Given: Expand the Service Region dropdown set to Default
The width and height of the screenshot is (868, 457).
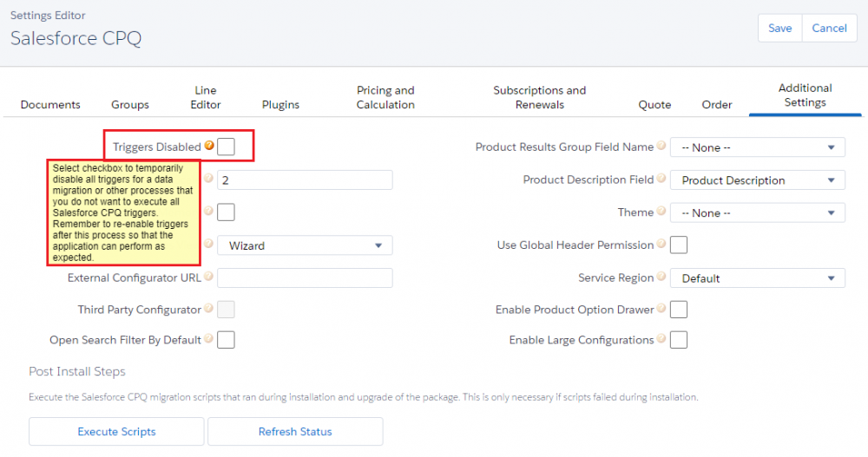Looking at the screenshot, I should (x=757, y=277).
